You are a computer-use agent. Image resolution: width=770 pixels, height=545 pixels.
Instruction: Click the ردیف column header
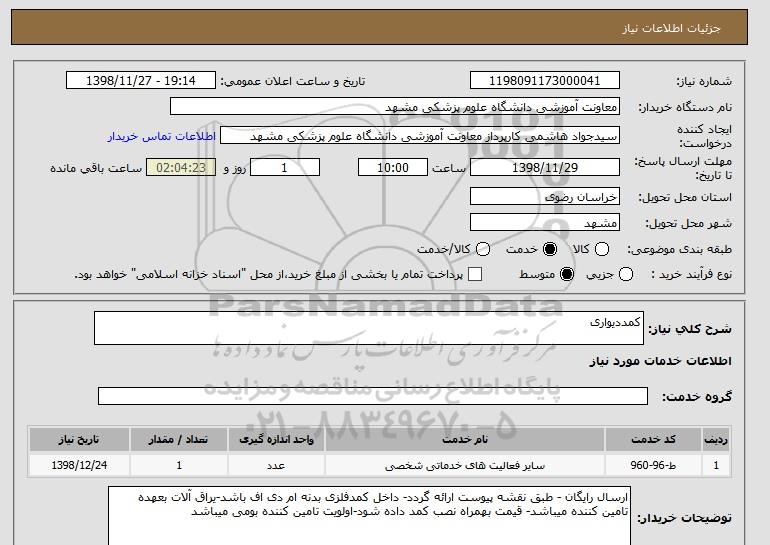716,439
